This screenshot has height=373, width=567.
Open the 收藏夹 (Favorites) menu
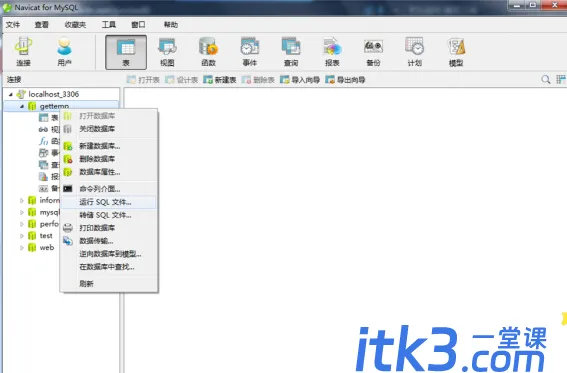pyautogui.click(x=75, y=25)
